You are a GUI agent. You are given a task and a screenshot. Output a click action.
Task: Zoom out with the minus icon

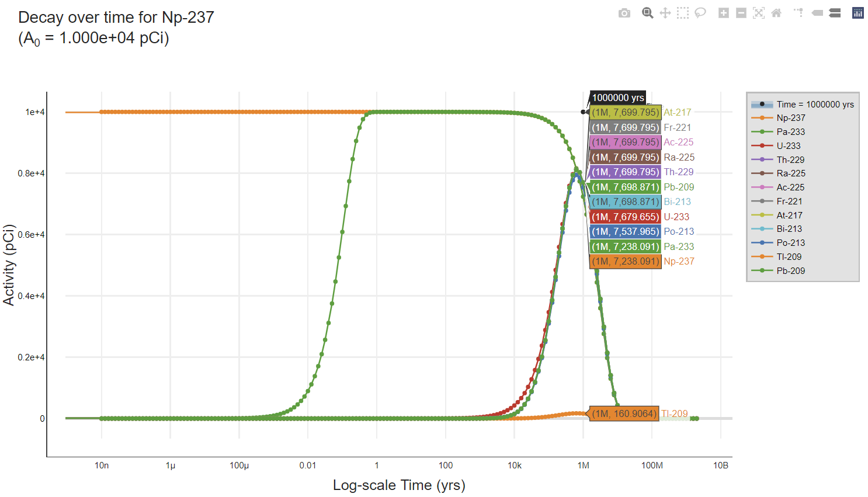tap(741, 13)
